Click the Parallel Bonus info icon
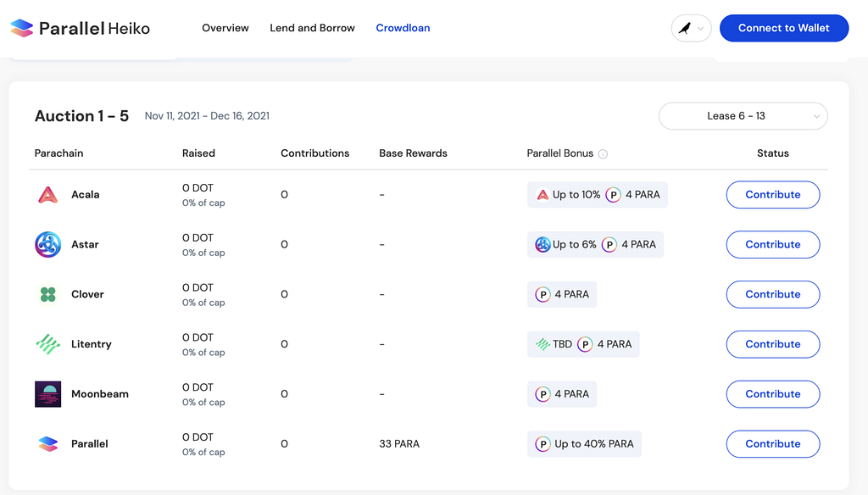This screenshot has width=868, height=495. [x=603, y=154]
